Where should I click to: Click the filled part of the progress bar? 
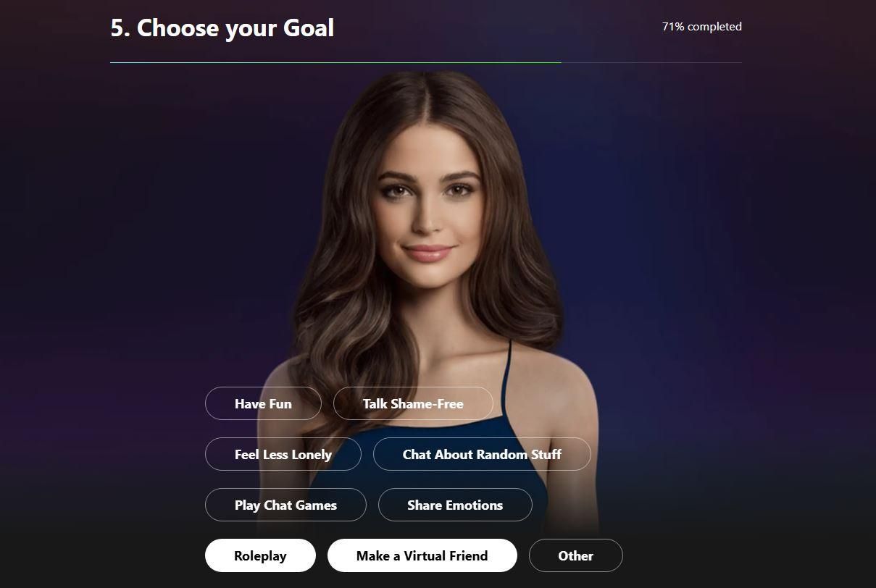[335, 63]
